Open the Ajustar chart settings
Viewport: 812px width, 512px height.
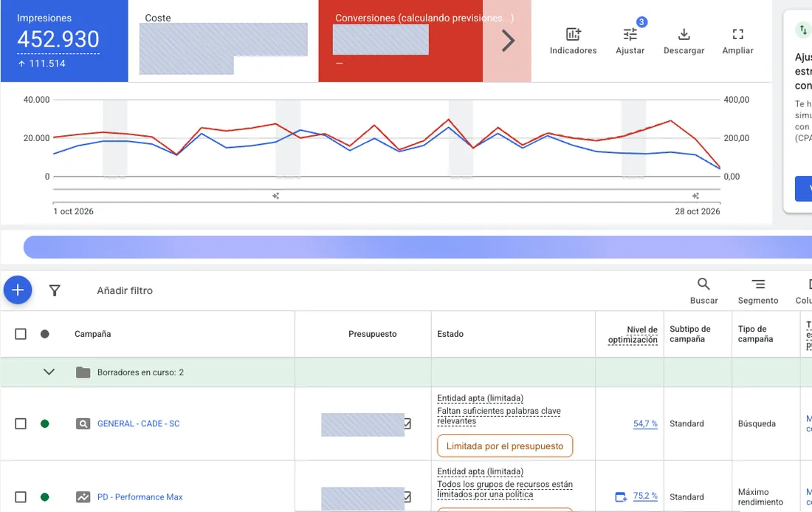tap(630, 41)
